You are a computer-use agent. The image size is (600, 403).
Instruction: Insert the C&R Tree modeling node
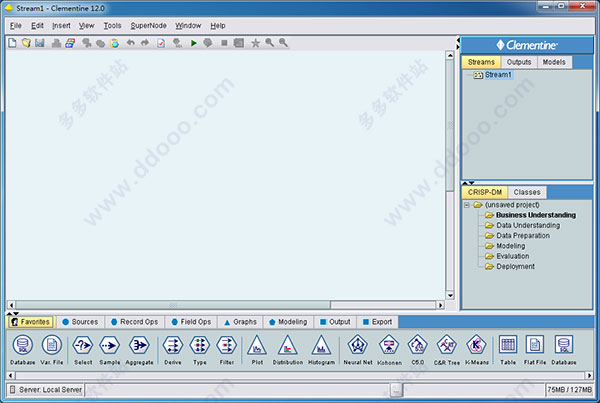point(447,349)
